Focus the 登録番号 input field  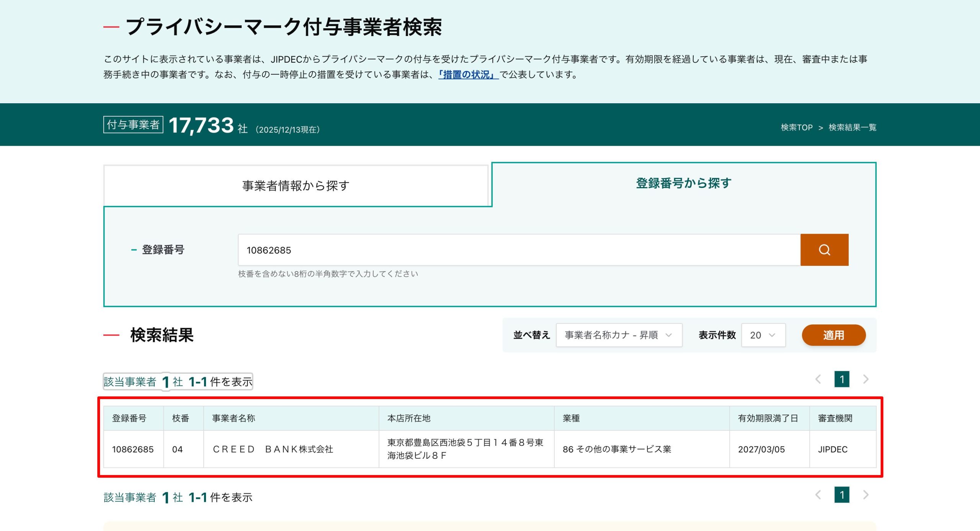coord(519,250)
